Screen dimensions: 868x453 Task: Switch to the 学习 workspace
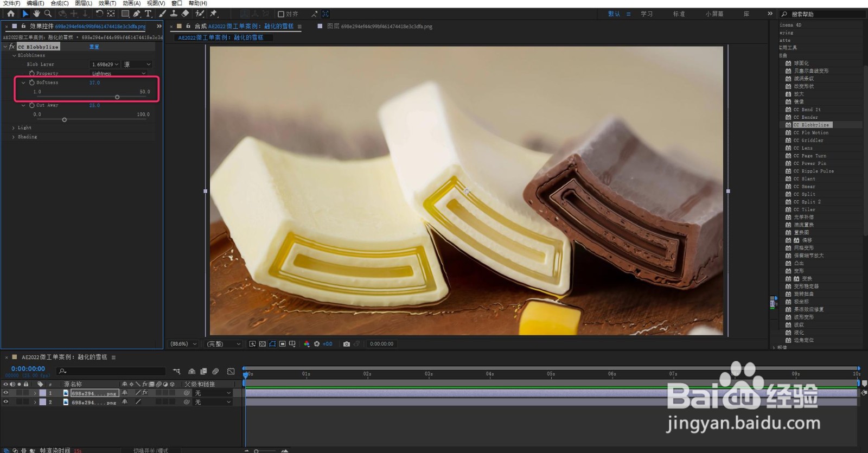[647, 14]
